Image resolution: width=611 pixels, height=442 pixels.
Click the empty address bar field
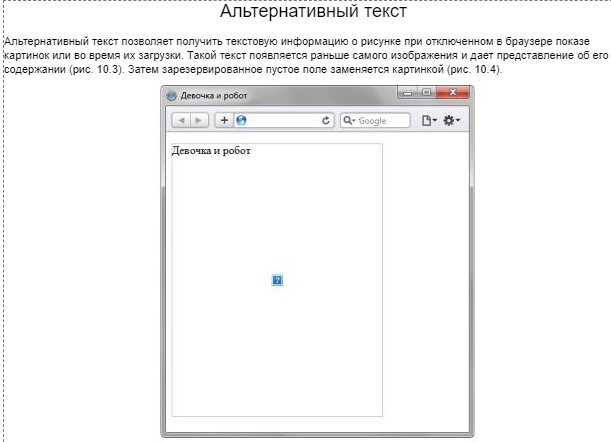click(x=284, y=120)
